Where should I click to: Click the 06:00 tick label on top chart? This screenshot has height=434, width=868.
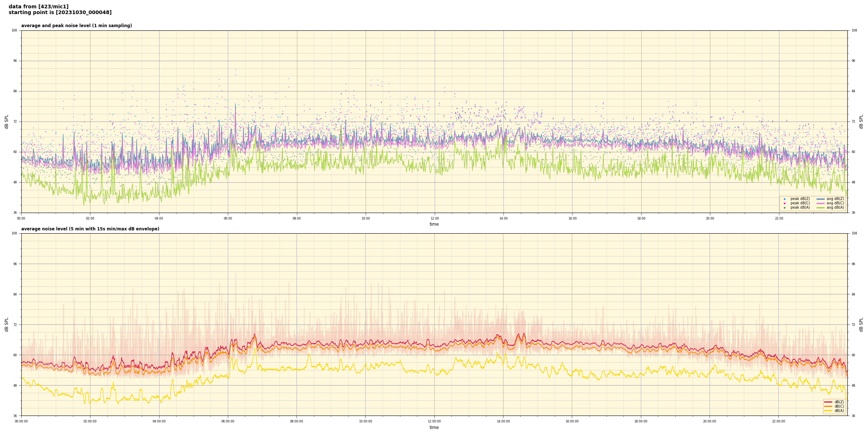228,218
